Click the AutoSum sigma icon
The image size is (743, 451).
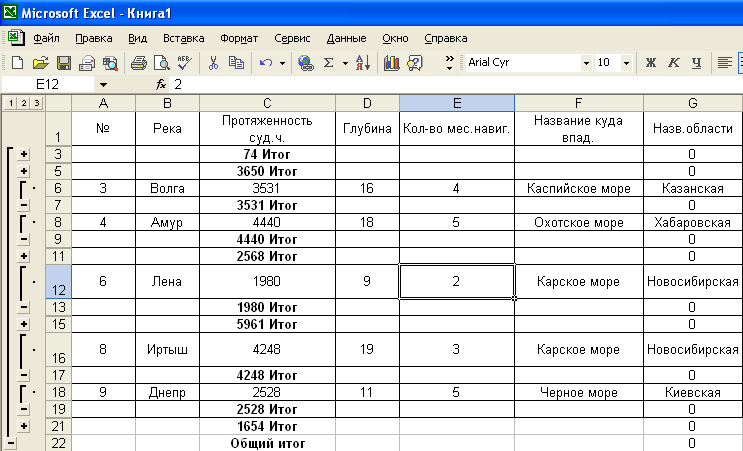[x=328, y=63]
